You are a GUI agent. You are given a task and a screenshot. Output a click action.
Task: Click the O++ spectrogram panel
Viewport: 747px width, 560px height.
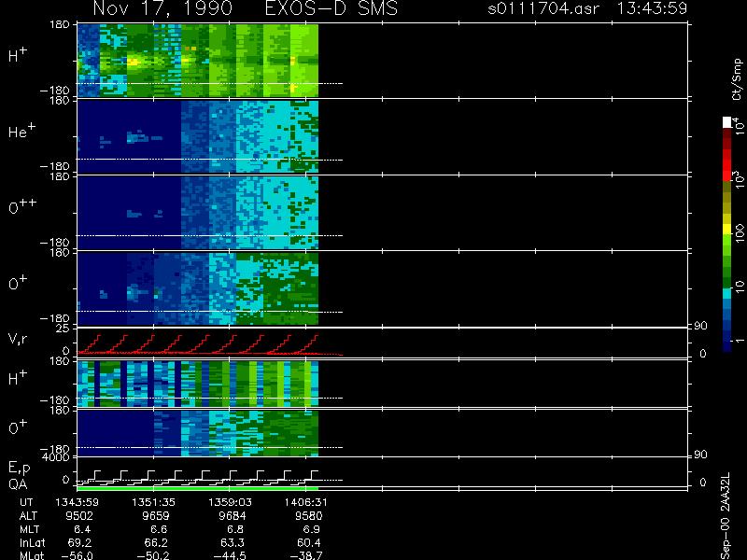click(198, 213)
